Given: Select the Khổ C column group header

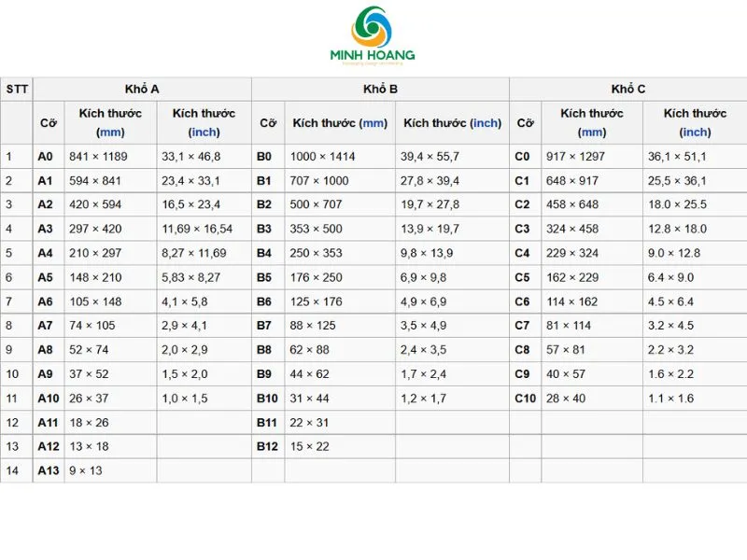Looking at the screenshot, I should click(x=627, y=90).
